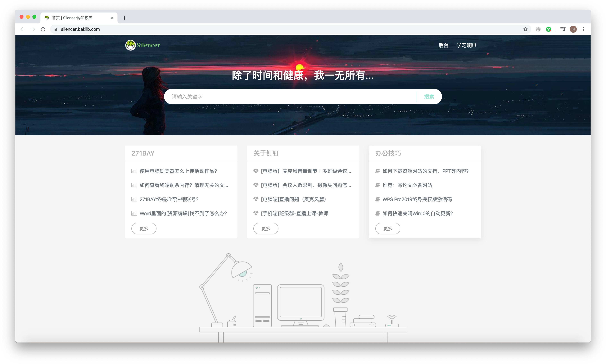
Task: Click heart icon beside [电脑端]直播问题
Action: 256,199
